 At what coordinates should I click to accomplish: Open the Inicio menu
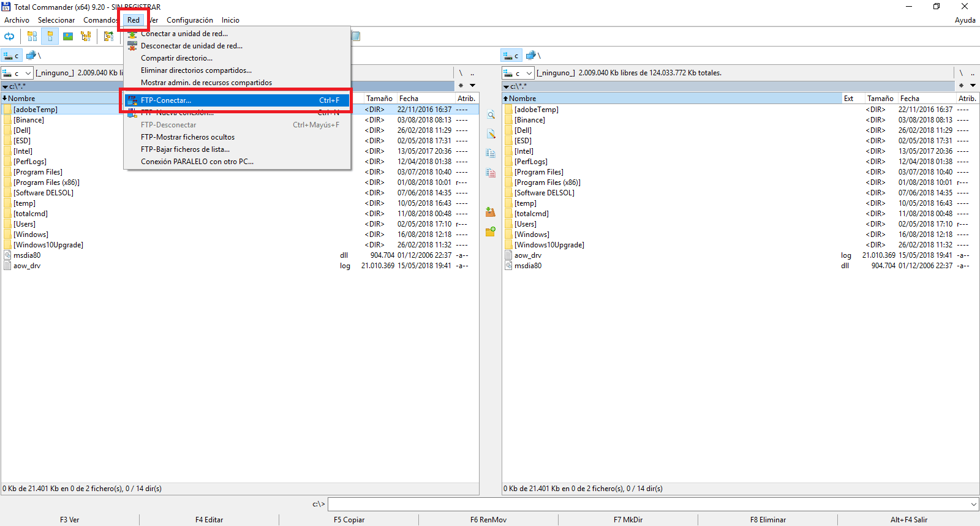click(x=230, y=20)
